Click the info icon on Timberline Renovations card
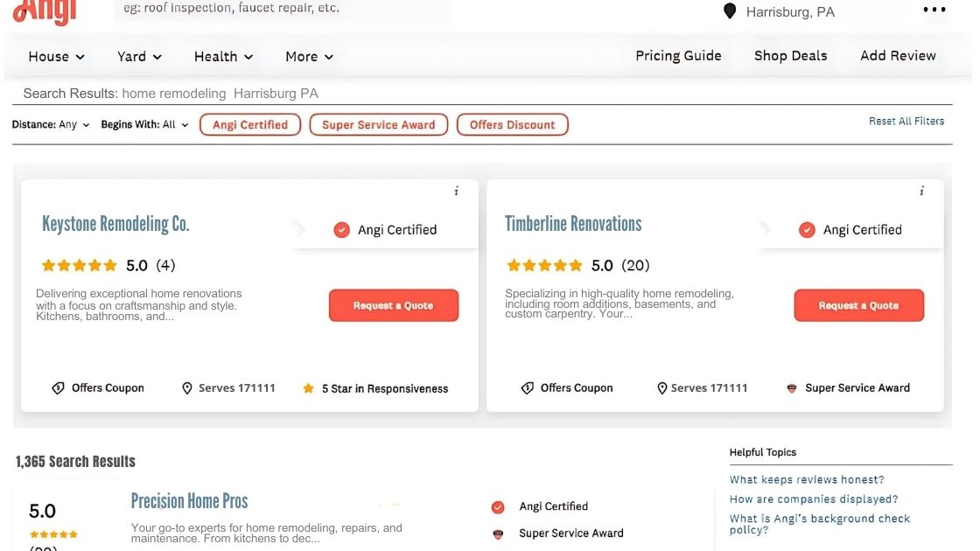The image size is (980, 551). pyautogui.click(x=921, y=192)
